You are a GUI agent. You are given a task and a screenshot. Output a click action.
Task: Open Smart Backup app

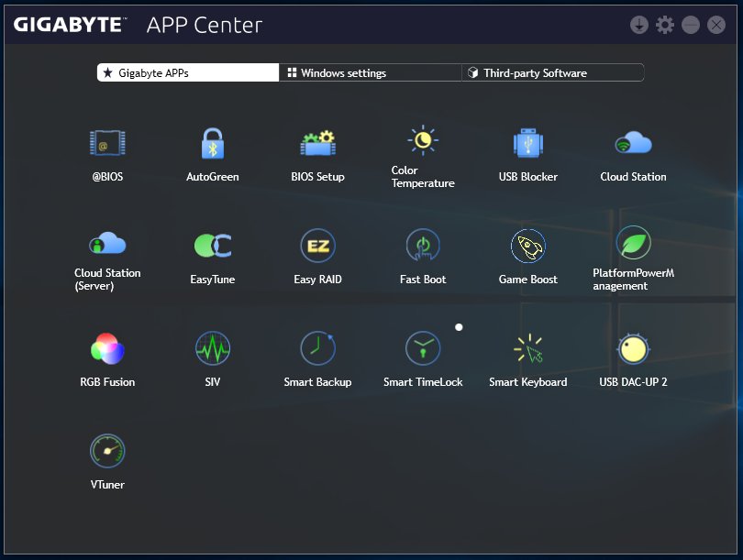point(317,348)
